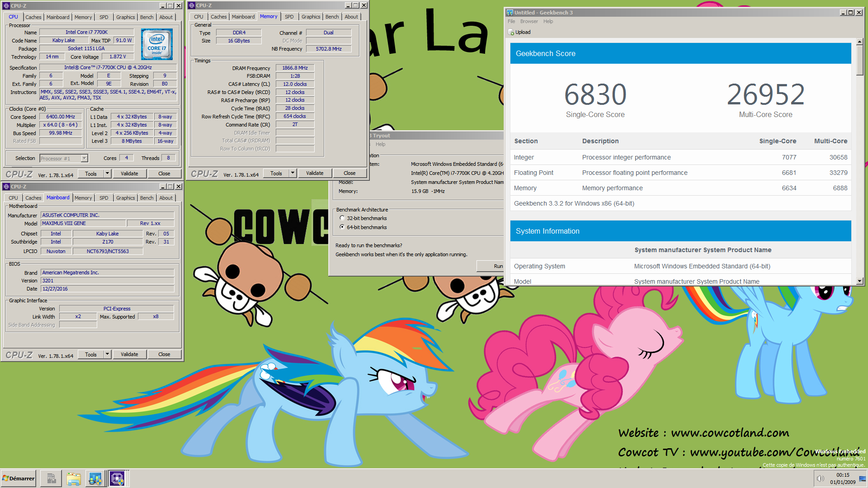Select 32-bit benchmarks radio button
868x488 pixels.
pos(342,218)
